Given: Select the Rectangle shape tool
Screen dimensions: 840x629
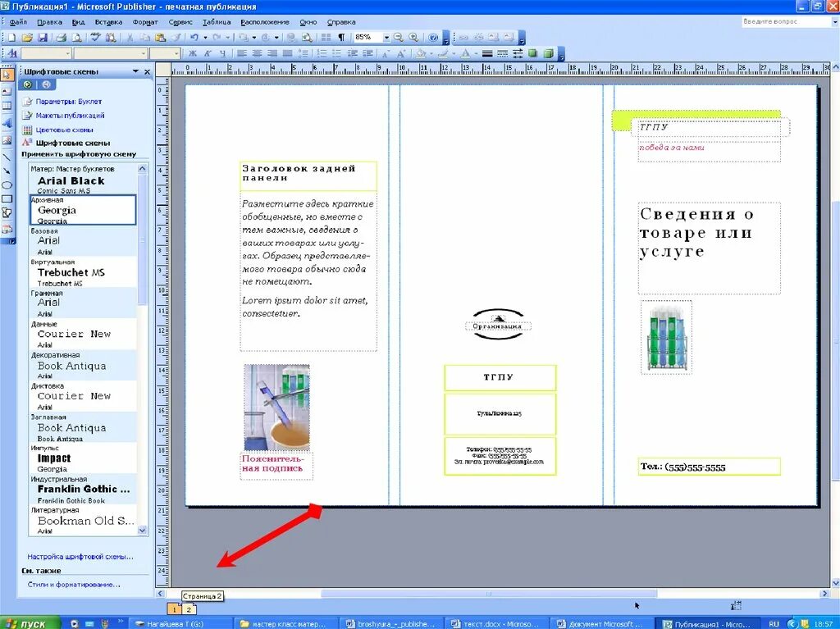Looking at the screenshot, I should pyautogui.click(x=7, y=199).
